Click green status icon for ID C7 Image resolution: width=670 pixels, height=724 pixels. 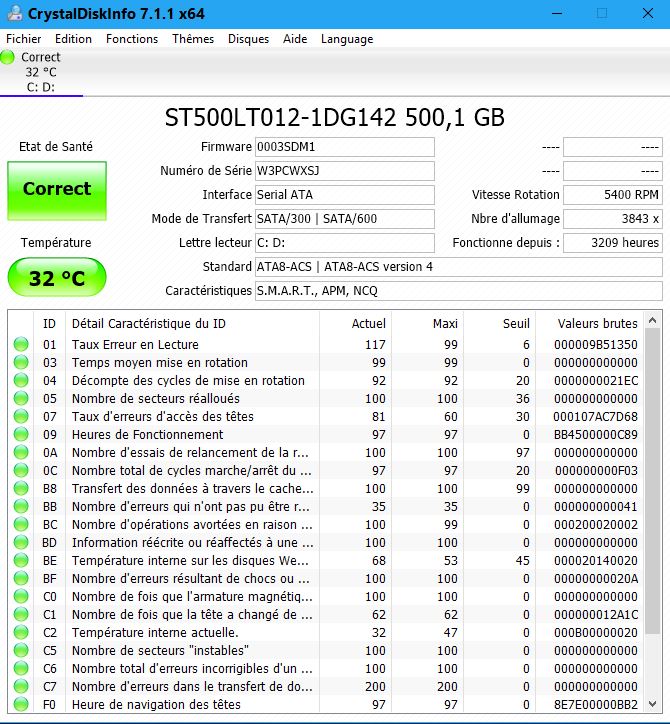point(21,687)
